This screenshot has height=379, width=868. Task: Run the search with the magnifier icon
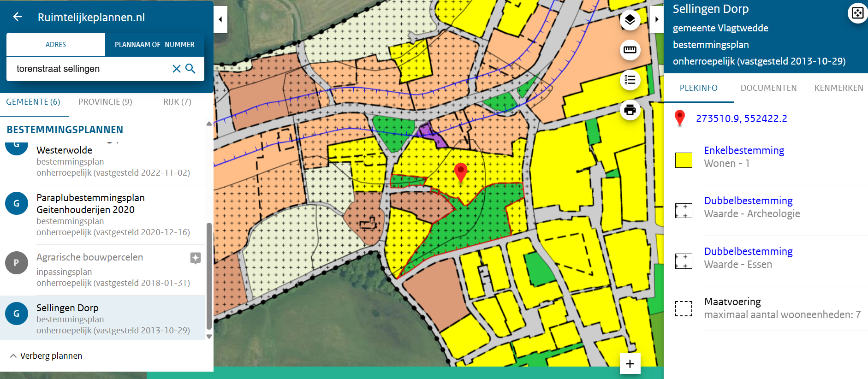tap(190, 69)
